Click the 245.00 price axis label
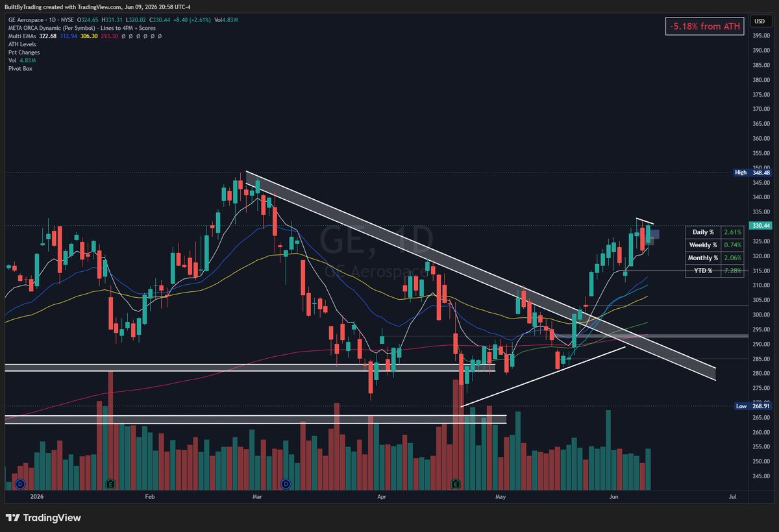 pos(760,476)
